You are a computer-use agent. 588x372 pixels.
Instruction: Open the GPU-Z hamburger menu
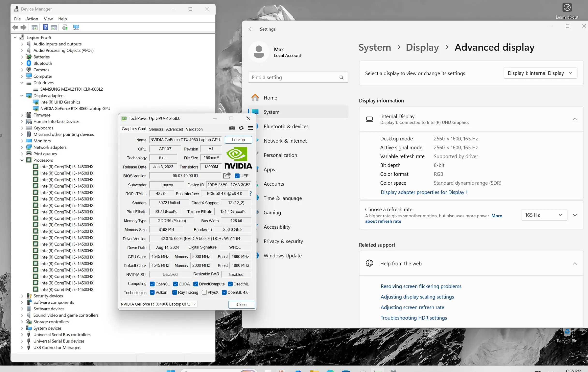coord(250,128)
